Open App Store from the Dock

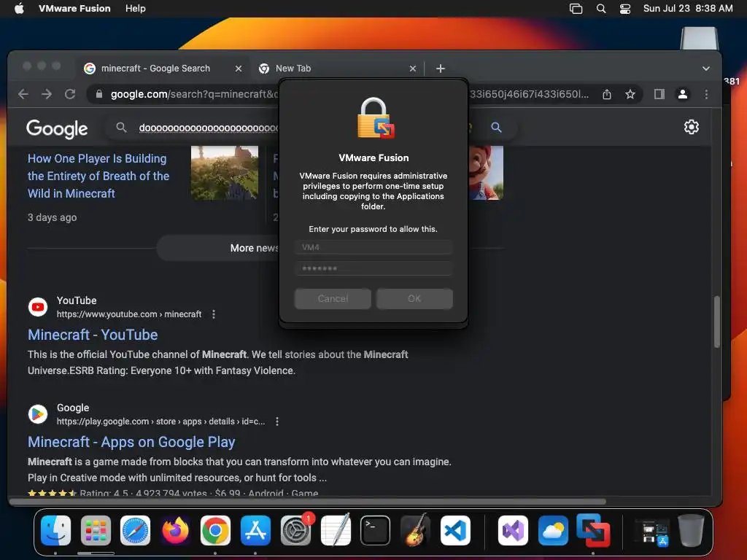(x=255, y=530)
